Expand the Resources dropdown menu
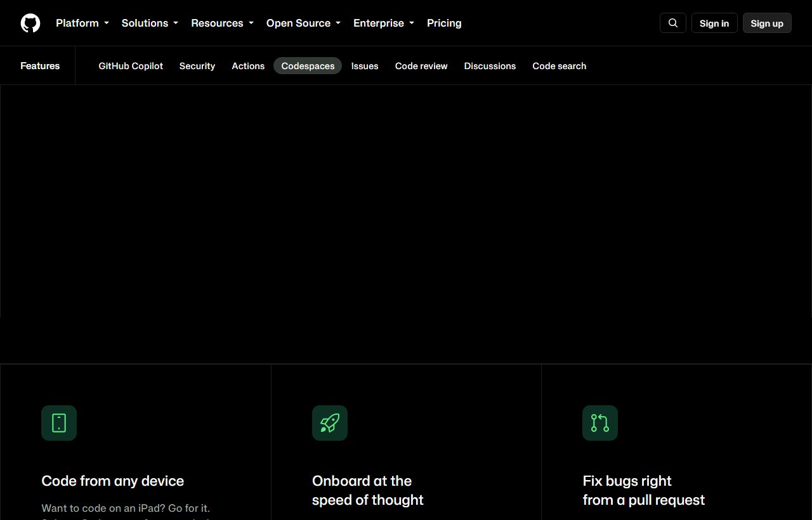This screenshot has width=812, height=520. click(x=222, y=23)
